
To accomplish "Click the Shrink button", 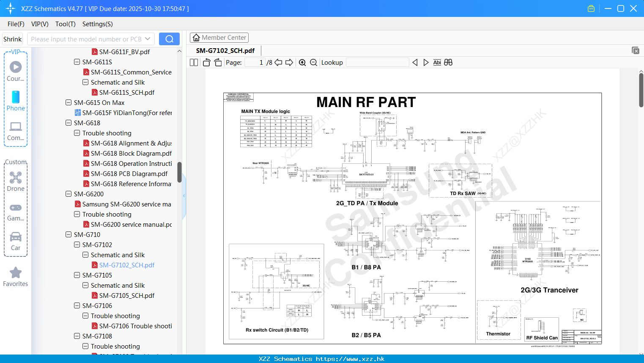I will pos(12,39).
